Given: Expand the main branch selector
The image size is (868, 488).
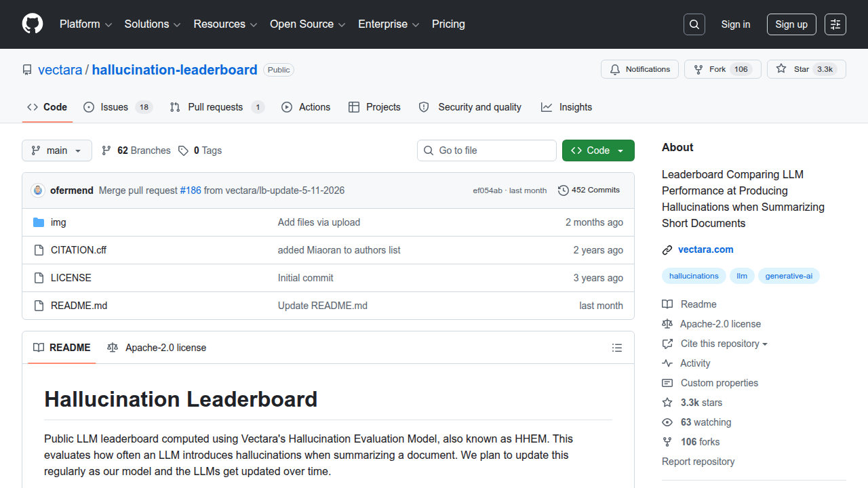Looking at the screenshot, I should coord(57,150).
